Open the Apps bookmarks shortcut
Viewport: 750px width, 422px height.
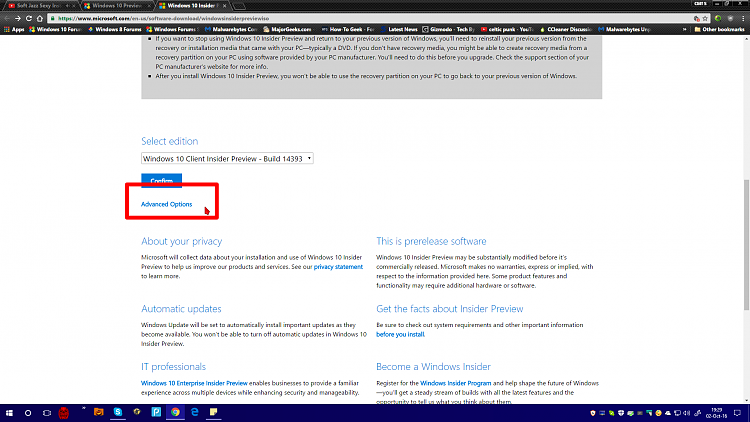tap(14, 29)
